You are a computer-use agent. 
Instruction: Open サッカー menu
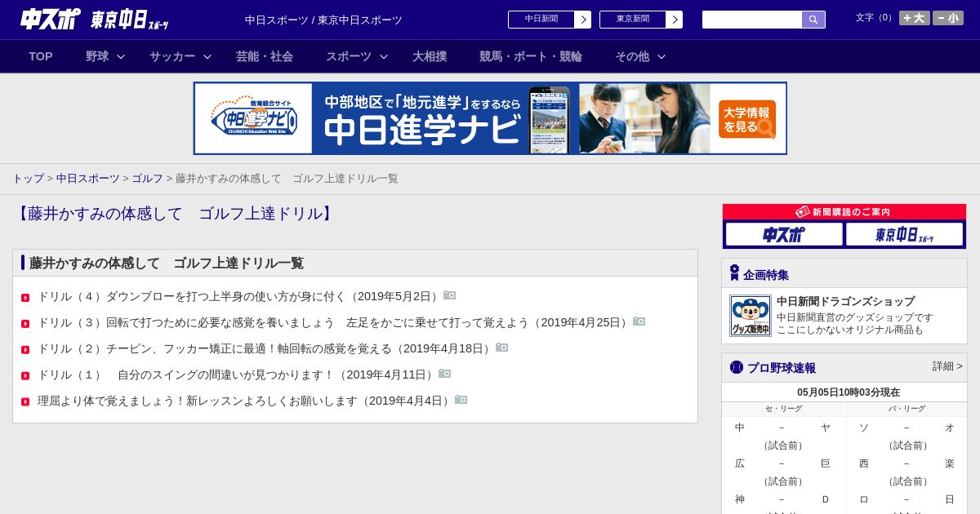[172, 56]
